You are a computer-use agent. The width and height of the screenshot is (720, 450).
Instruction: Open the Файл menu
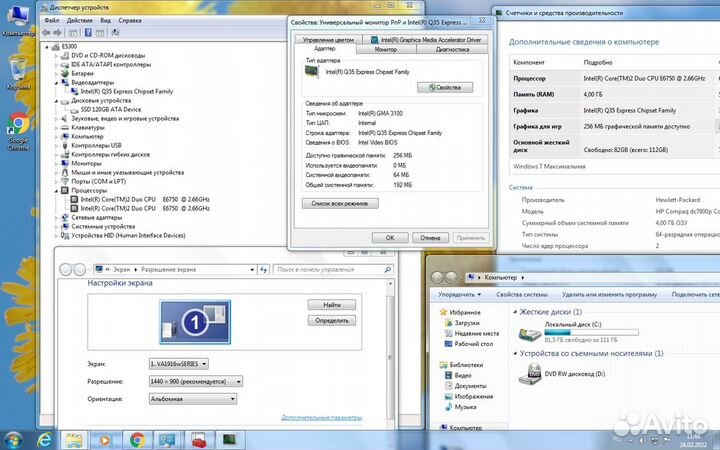[x=51, y=21]
